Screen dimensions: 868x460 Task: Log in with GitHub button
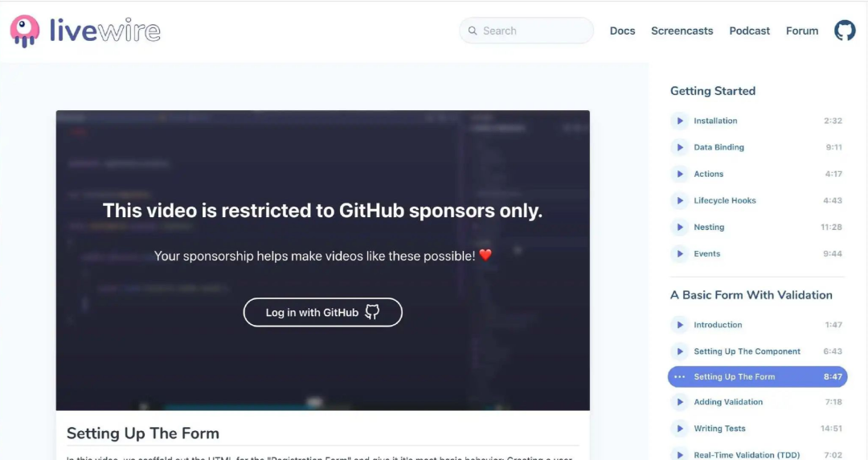[323, 313]
